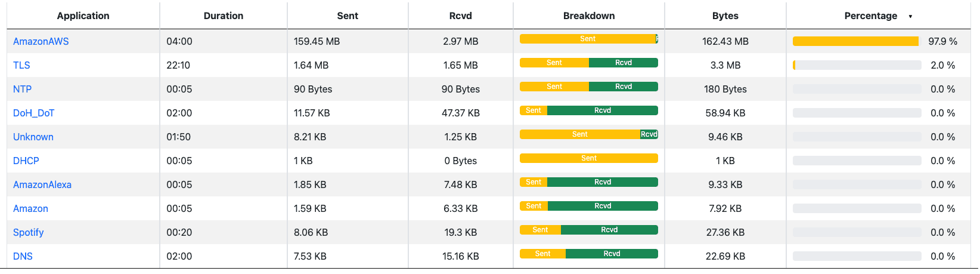The height and width of the screenshot is (274, 980).
Task: Click the Rcvd segment of TLS breakdown bar
Action: tap(624, 63)
